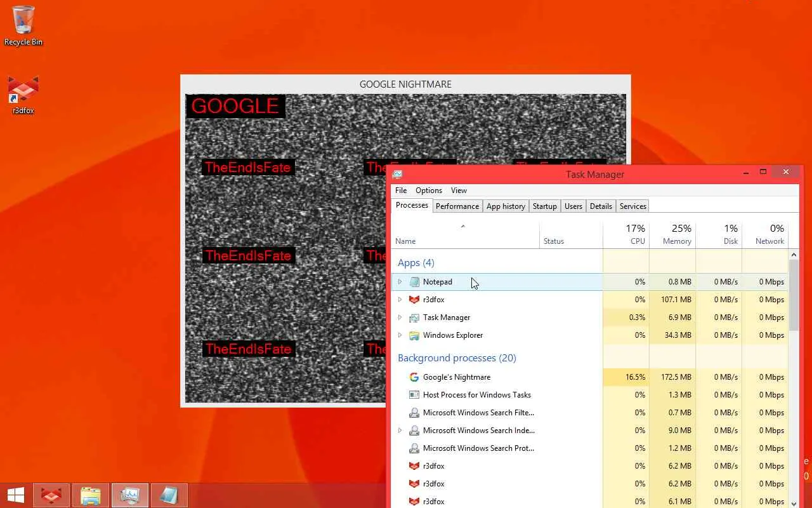Sort processes by the Network column header
The height and width of the screenshot is (508, 812).
tap(765, 234)
